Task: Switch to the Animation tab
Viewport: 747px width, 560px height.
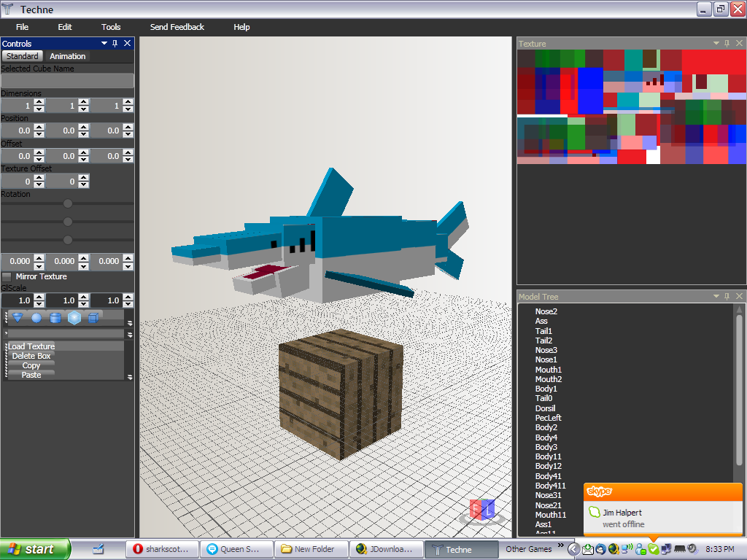Action: [67, 55]
